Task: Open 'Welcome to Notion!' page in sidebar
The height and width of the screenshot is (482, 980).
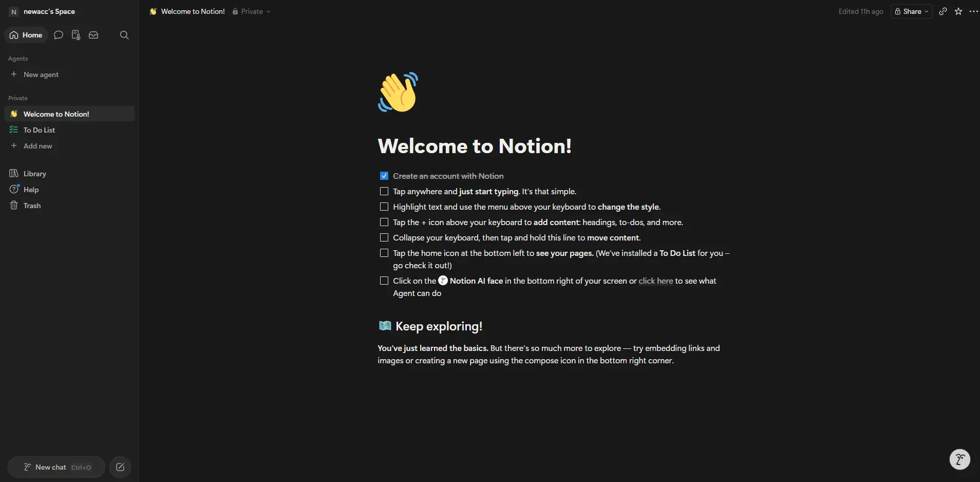Action: 69,114
